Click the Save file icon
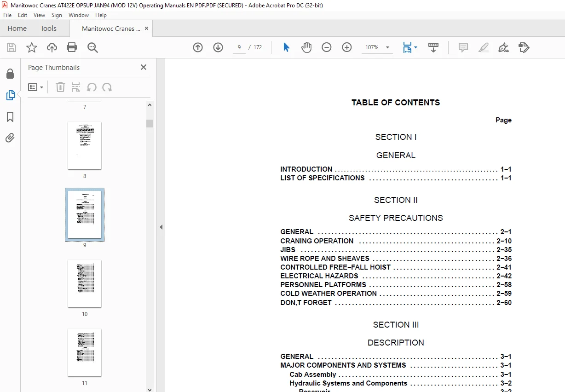 [x=12, y=47]
